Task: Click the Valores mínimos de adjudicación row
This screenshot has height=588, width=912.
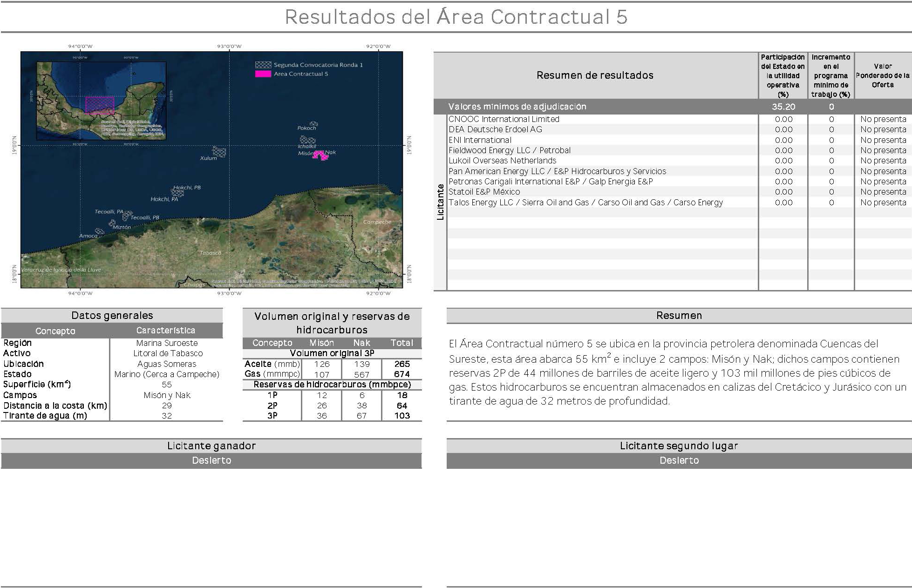Action: [x=517, y=107]
